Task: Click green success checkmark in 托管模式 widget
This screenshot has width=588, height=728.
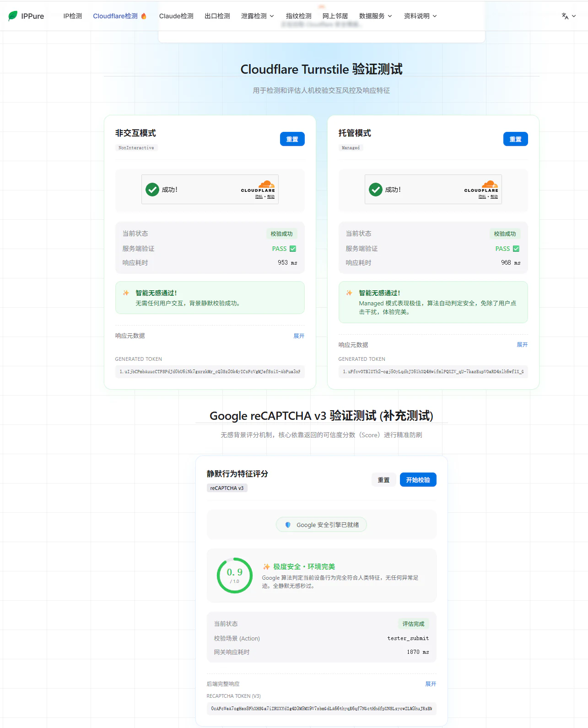Action: [376, 190]
